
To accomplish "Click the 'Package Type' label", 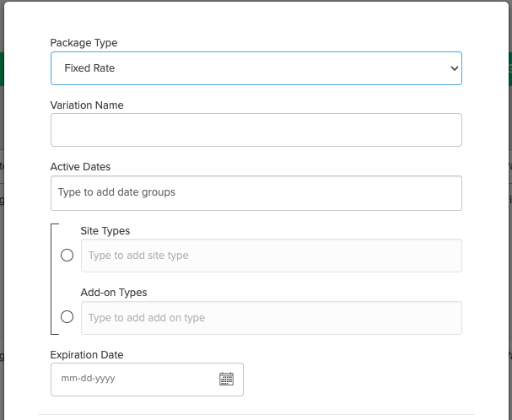I will click(x=84, y=42).
